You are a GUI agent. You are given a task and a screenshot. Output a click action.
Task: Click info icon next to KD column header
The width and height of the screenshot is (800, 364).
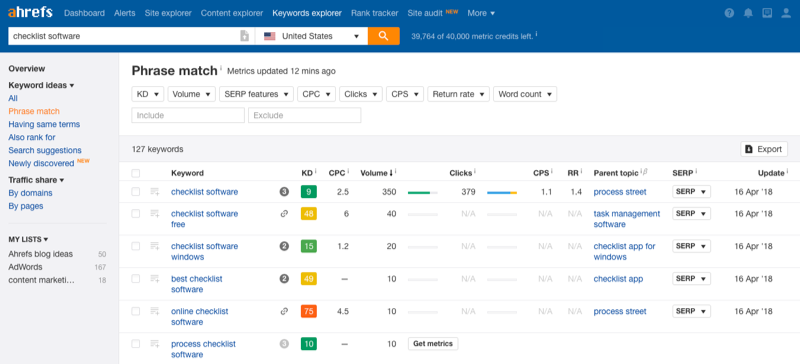pyautogui.click(x=316, y=172)
